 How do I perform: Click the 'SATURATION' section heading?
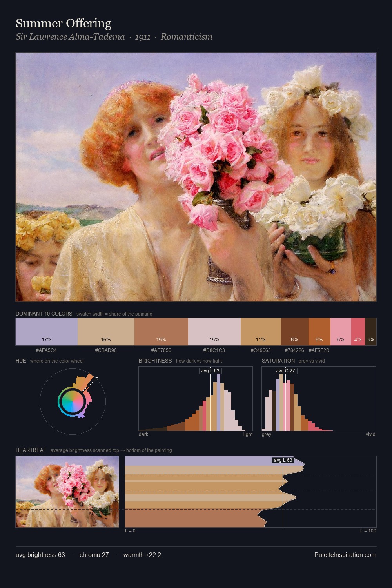tap(278, 361)
